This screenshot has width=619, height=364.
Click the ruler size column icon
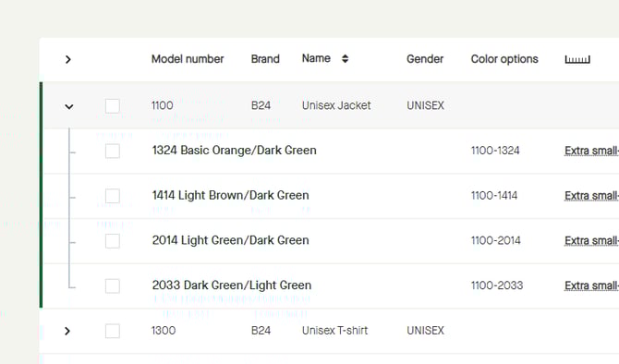(577, 59)
